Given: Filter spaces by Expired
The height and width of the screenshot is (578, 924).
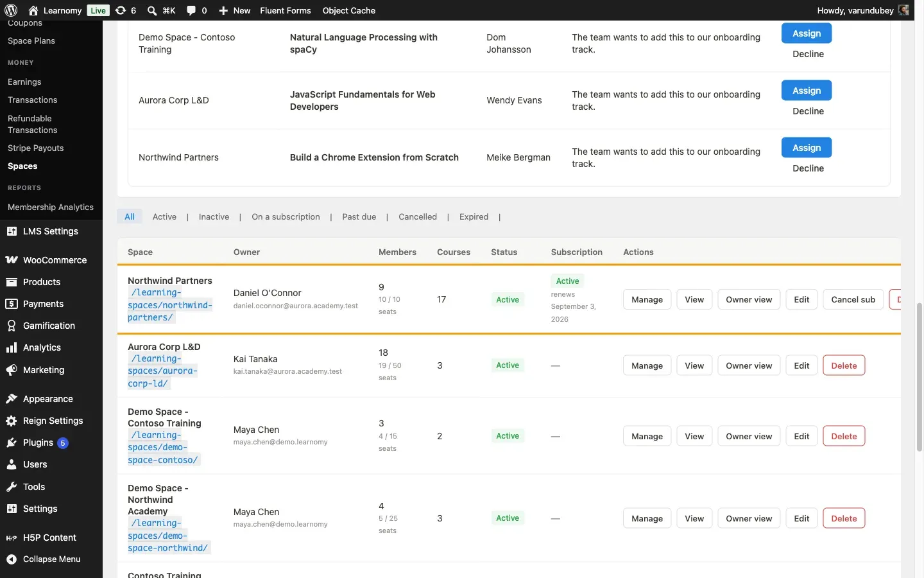Looking at the screenshot, I should pos(474,216).
